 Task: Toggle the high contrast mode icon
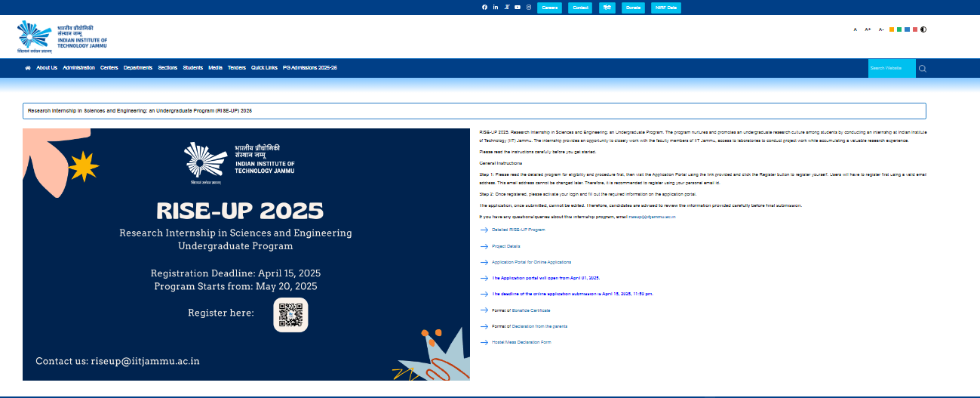[923, 29]
